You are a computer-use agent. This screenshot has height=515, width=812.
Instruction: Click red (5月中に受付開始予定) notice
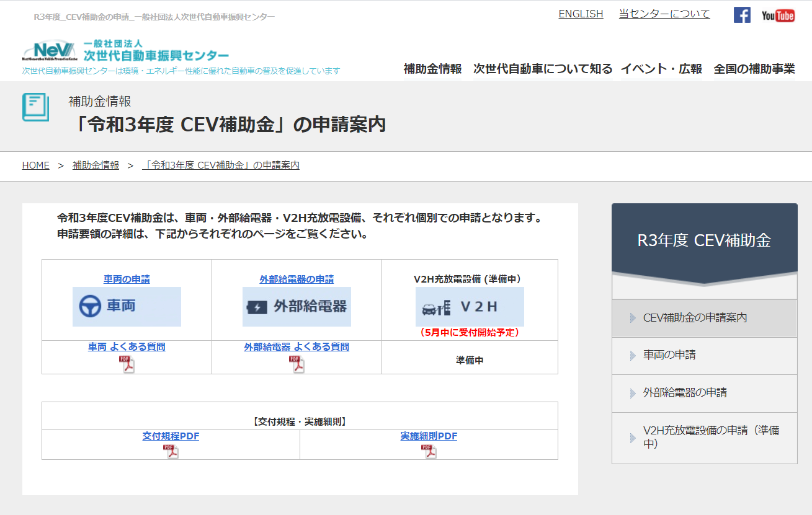470,332
